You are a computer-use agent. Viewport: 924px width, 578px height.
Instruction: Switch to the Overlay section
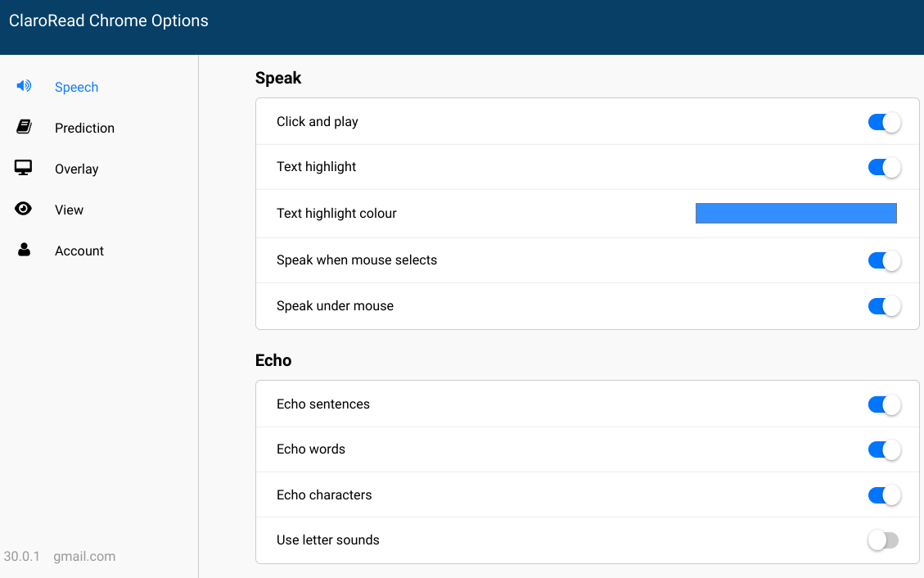click(x=76, y=169)
